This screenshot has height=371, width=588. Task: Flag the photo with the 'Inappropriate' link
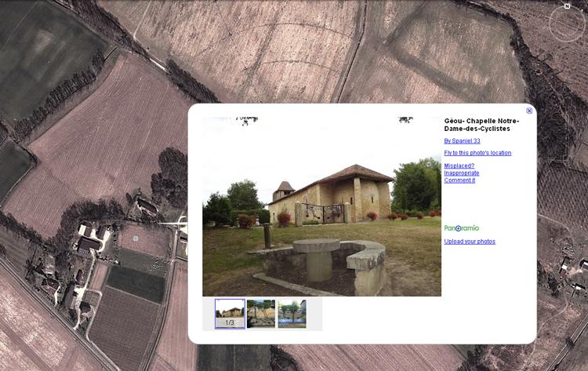(x=461, y=173)
